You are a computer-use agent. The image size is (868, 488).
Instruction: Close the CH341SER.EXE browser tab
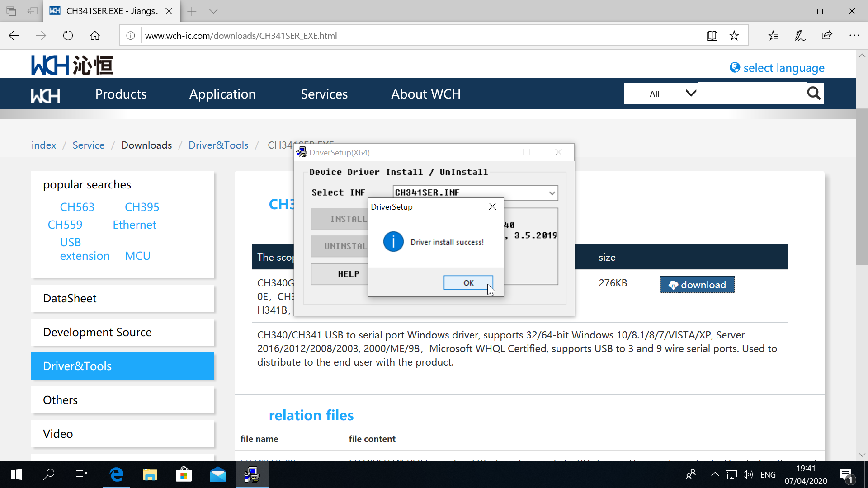169,11
